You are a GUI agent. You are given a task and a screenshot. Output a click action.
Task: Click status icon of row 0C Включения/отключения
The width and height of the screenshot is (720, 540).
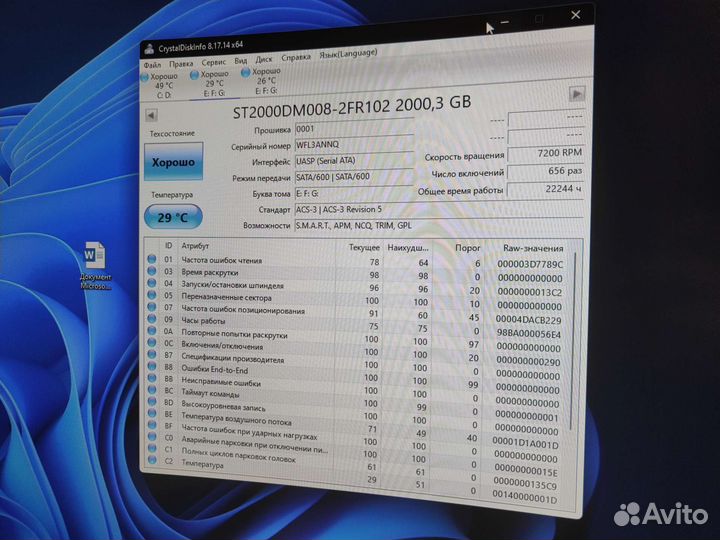[x=152, y=343]
